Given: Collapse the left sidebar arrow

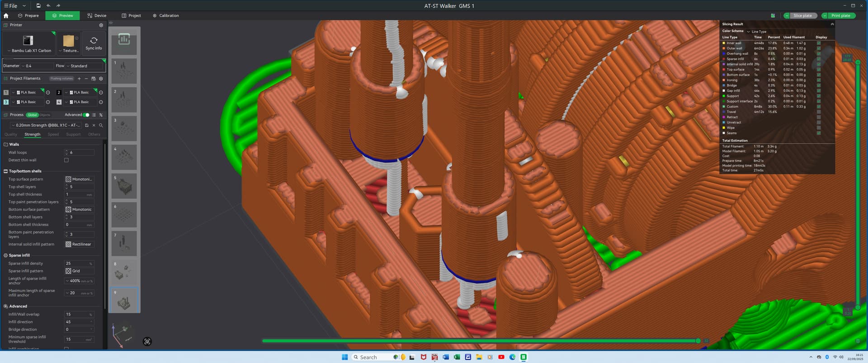Looking at the screenshot, I should [x=111, y=22].
